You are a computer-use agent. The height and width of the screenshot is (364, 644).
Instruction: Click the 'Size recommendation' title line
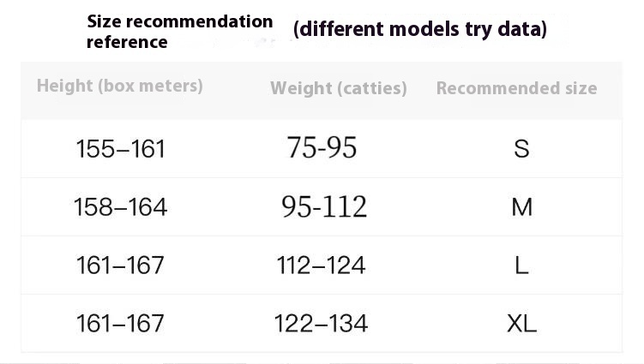coord(180,21)
